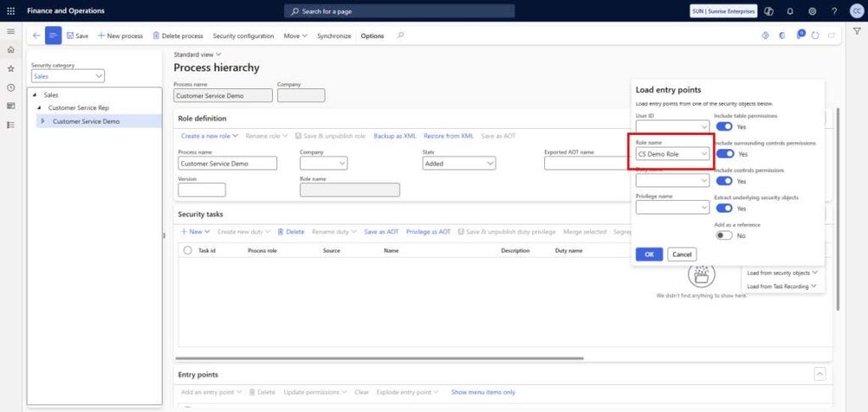The height and width of the screenshot is (412, 868).
Task: Toggle Include table permissions switch
Action: pos(725,127)
